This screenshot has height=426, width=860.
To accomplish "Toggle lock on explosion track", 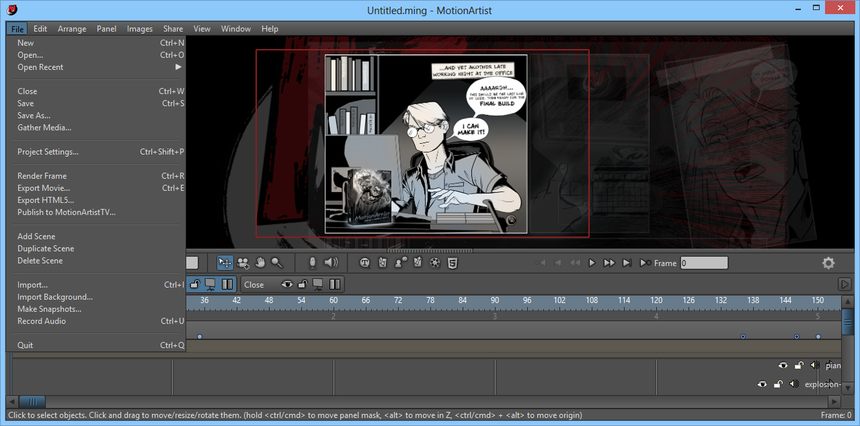I will point(778,384).
